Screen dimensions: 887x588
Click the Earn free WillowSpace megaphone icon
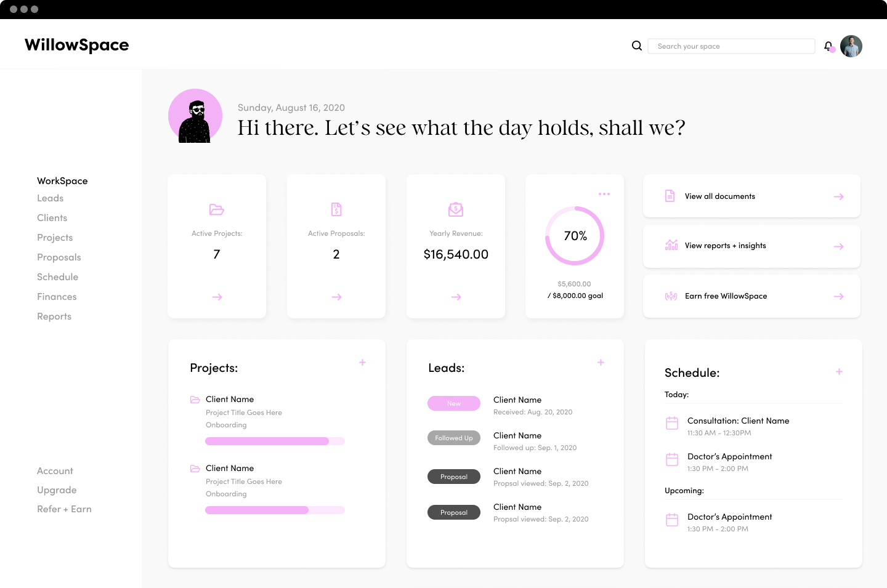click(671, 296)
